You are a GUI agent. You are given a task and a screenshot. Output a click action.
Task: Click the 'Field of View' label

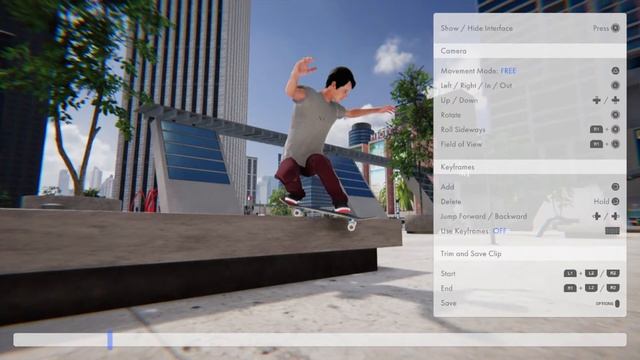pyautogui.click(x=461, y=144)
